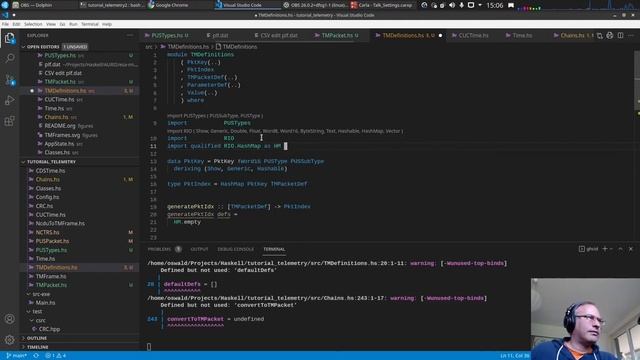
Task: Click the errors and warnings counter in status bar
Action: click(56, 356)
